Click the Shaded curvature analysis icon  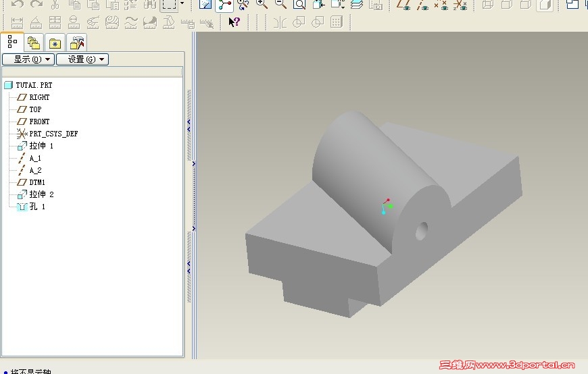[149, 23]
